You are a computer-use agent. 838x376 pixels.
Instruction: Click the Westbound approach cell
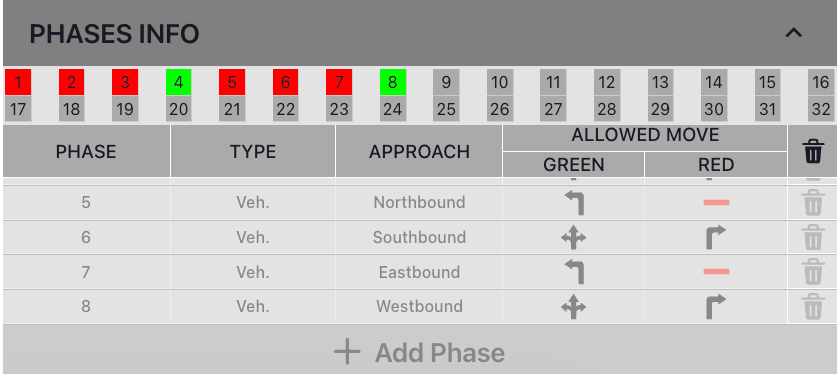[419, 307]
